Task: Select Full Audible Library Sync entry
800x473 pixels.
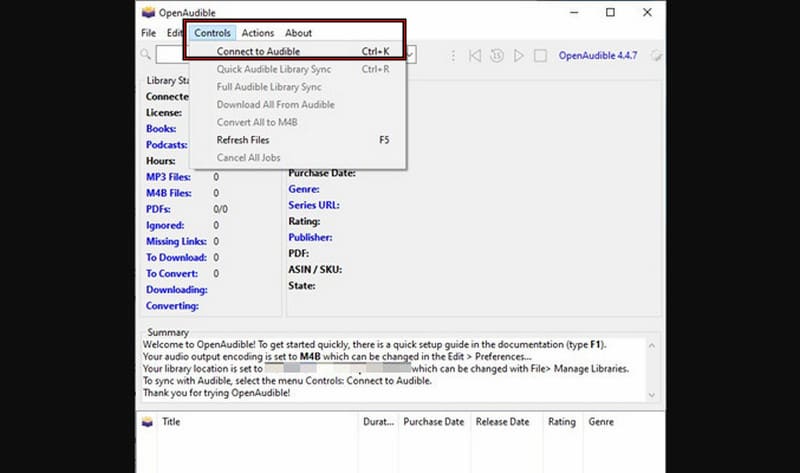Action: 298,87
